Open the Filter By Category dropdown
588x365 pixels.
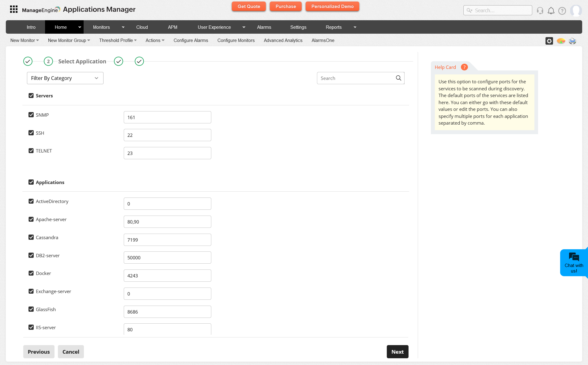65,78
